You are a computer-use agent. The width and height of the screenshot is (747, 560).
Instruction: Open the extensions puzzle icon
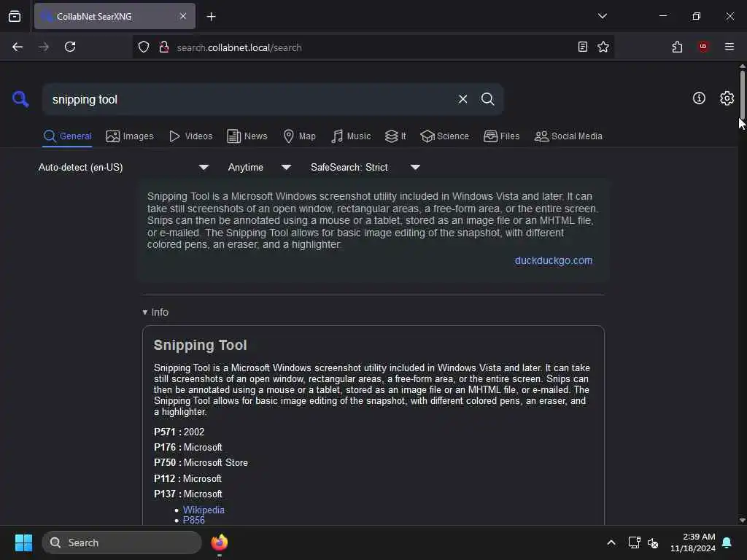tap(677, 47)
